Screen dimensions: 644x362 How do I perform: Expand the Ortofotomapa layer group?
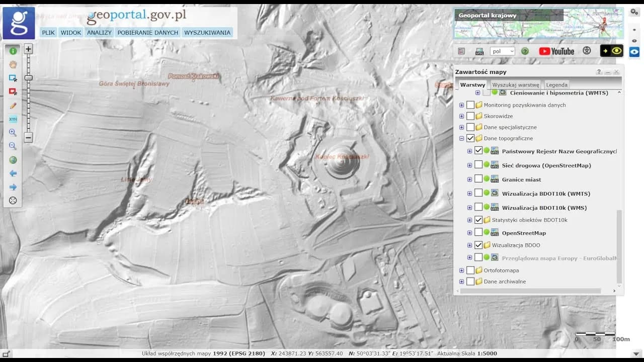point(461,270)
